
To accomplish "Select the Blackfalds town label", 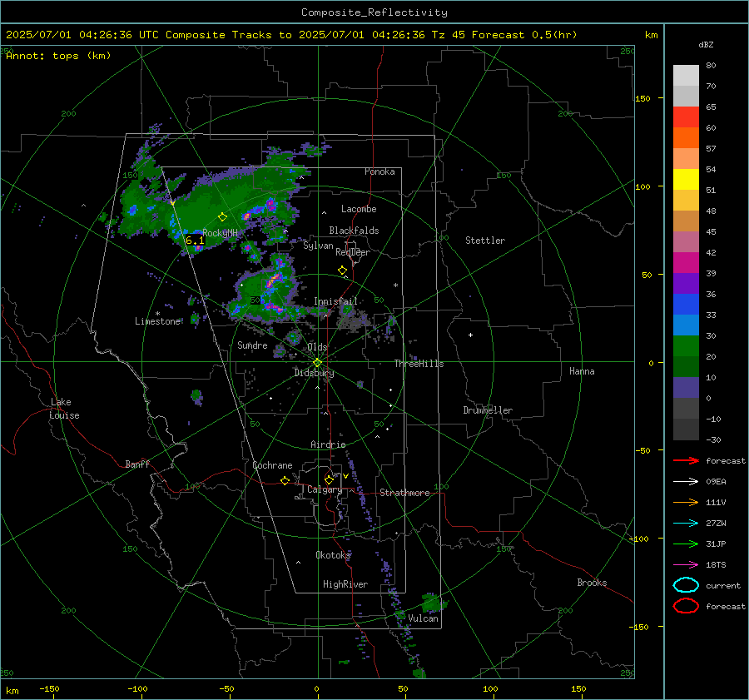I will (x=354, y=231).
